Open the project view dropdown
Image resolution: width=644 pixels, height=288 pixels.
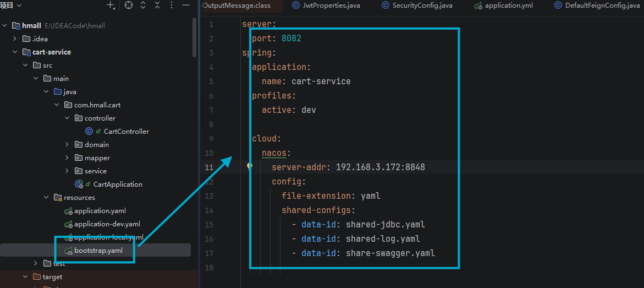(x=11, y=6)
